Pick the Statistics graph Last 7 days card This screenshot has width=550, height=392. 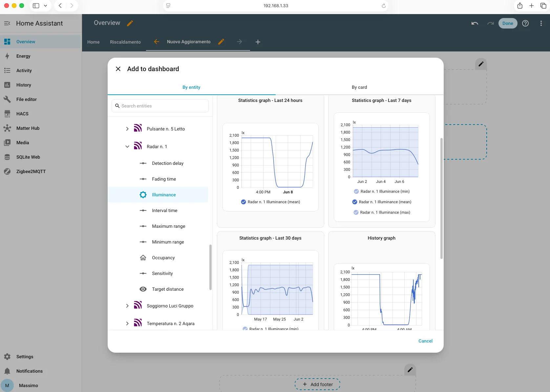[x=382, y=161]
